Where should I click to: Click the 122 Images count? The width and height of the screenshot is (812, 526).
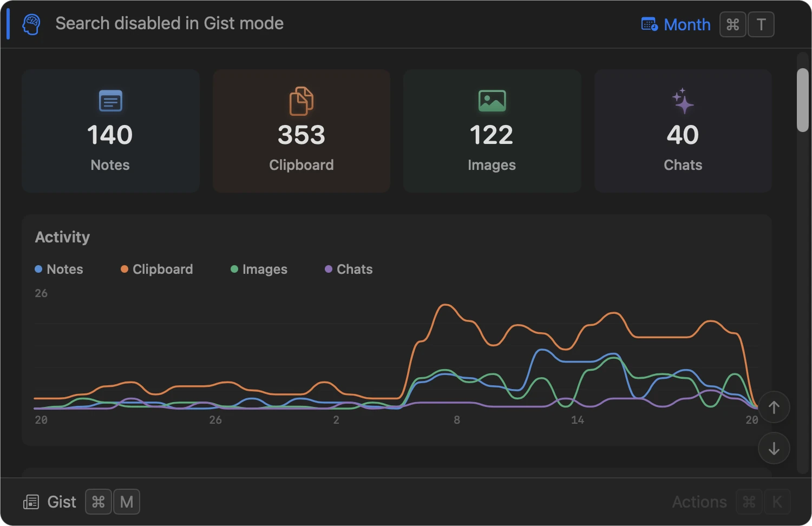(x=492, y=135)
